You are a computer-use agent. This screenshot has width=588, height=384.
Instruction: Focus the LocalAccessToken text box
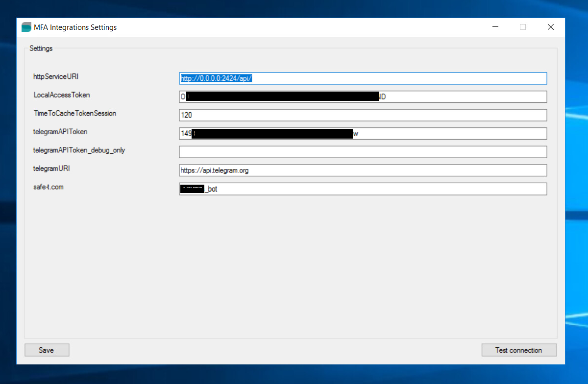363,96
